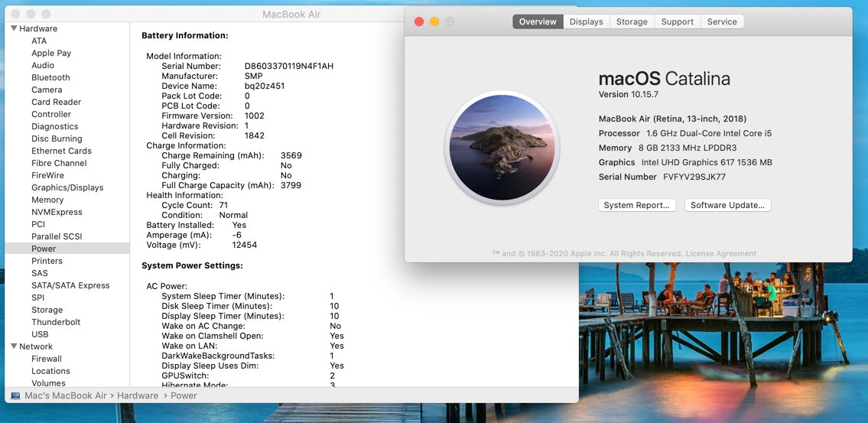The width and height of the screenshot is (868, 423).
Task: Select the Support tab
Action: [x=677, y=21]
